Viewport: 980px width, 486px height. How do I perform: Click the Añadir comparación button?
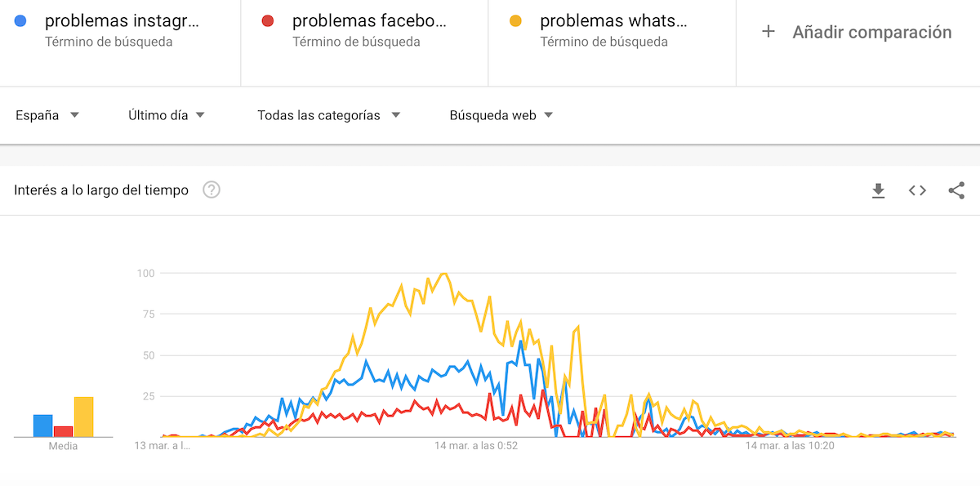[x=871, y=32]
